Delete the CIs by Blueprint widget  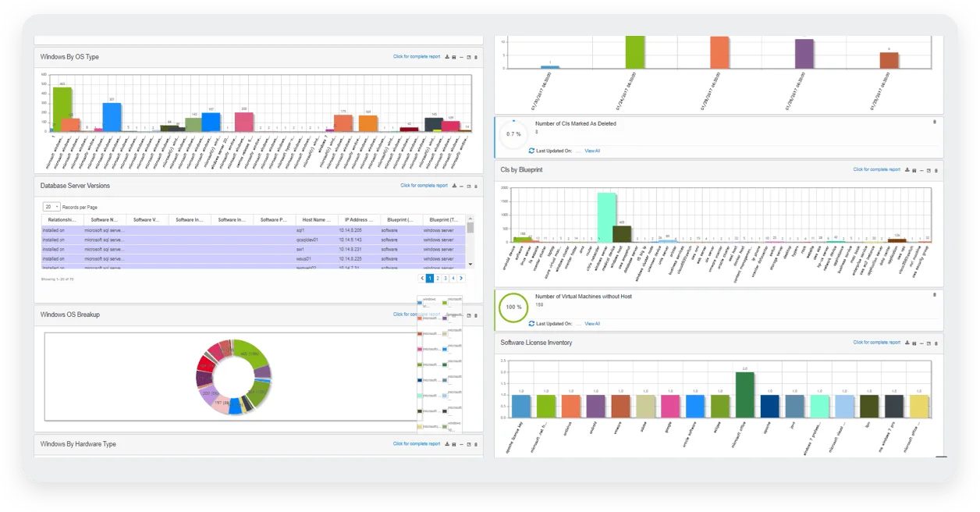pos(936,169)
